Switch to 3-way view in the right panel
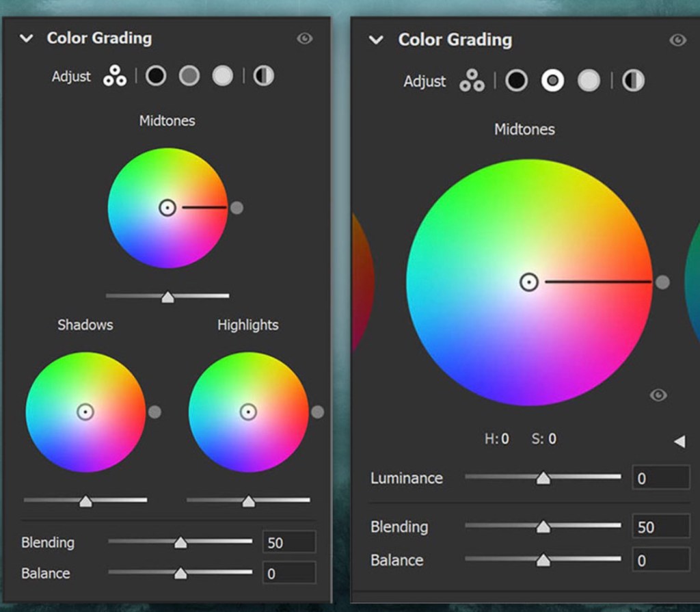700x612 pixels. coord(472,81)
